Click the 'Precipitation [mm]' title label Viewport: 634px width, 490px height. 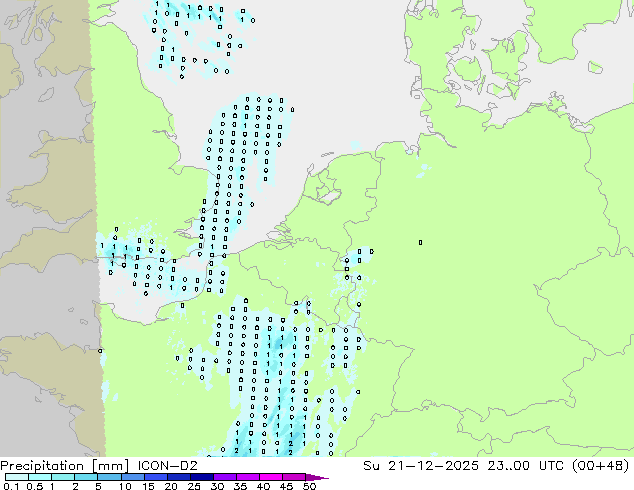point(64,466)
